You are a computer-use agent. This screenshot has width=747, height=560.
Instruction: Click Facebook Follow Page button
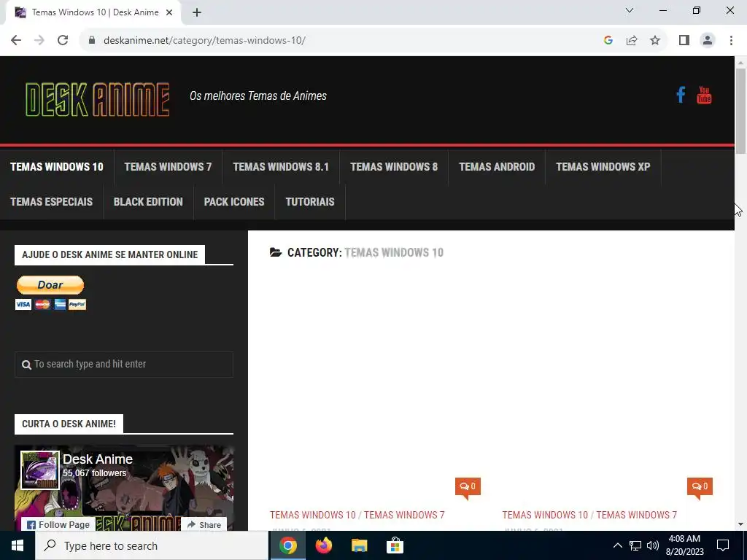[x=58, y=525]
